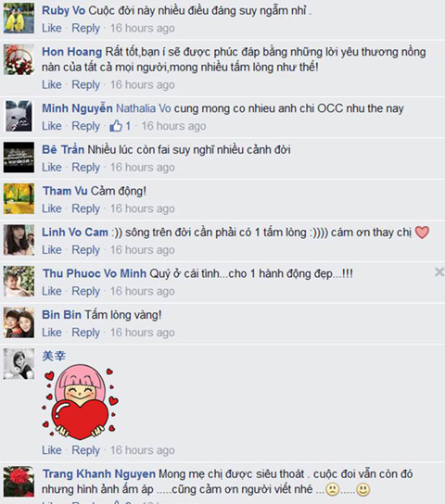Like Tham Vu's comment 'Cảm động!'
This screenshot has height=504, width=445.
click(x=52, y=208)
